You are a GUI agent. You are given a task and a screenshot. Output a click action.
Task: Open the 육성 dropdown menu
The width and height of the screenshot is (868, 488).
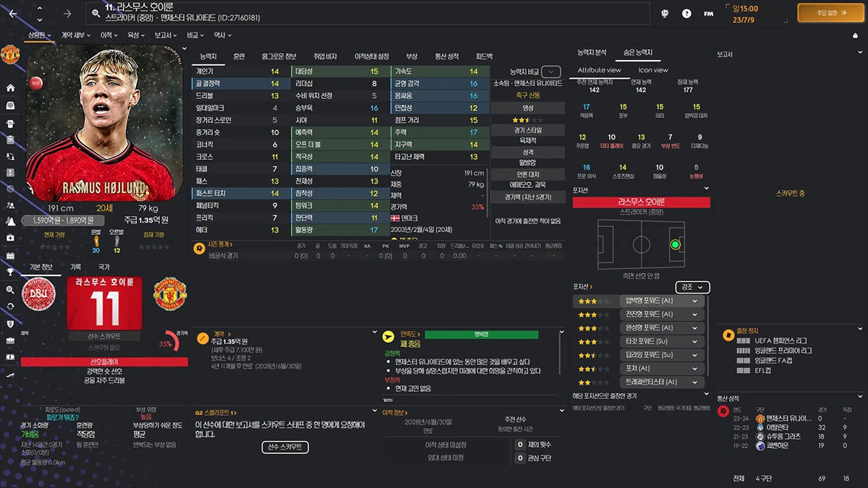coord(137,35)
